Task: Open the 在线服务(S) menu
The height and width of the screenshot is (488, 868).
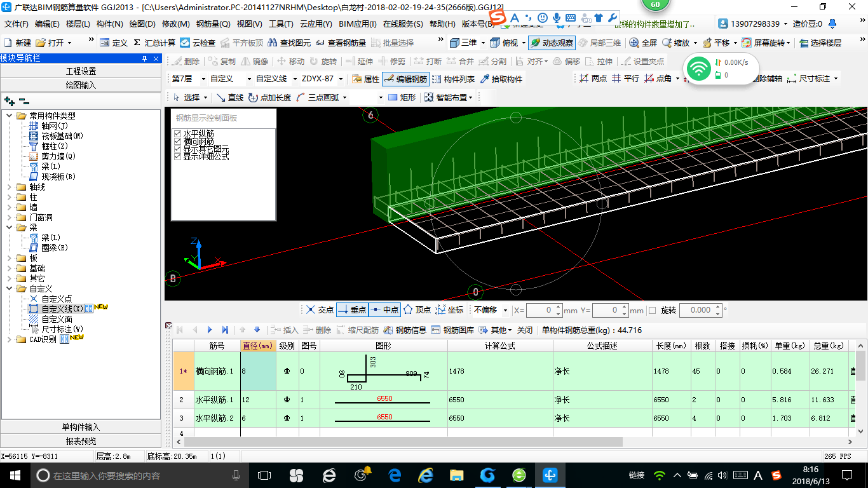Action: 403,24
